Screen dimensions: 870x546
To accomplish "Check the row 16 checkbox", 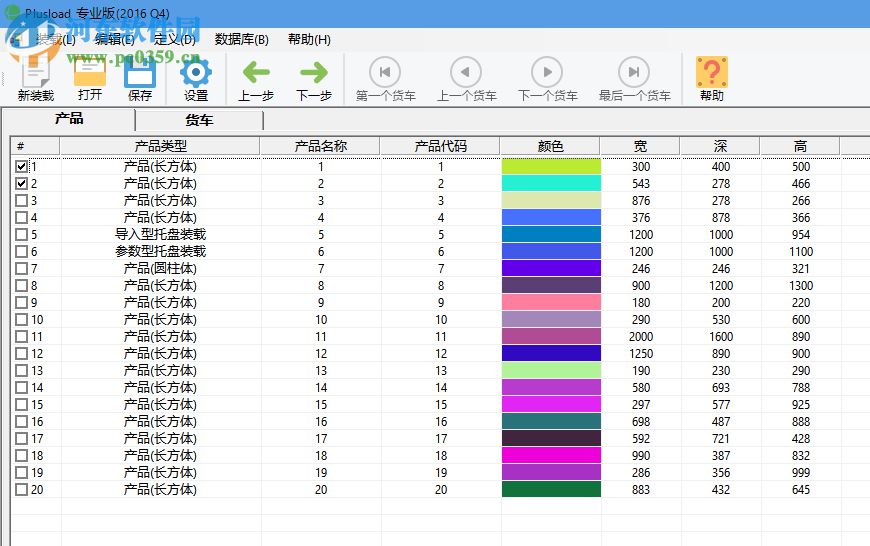I will (x=21, y=422).
